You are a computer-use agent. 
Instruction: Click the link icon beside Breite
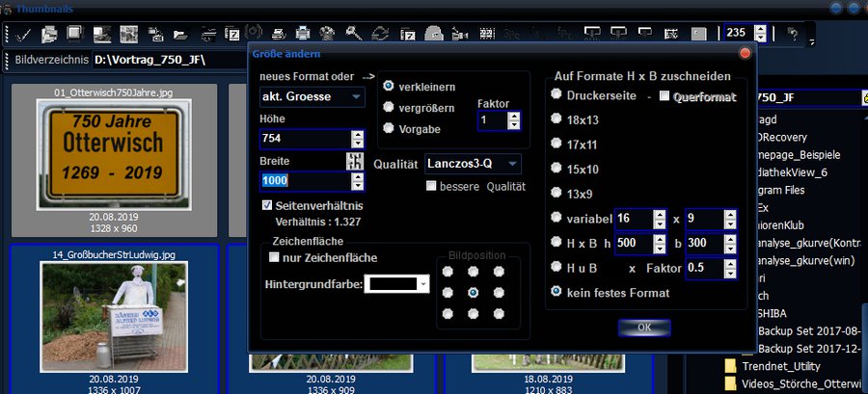355,160
